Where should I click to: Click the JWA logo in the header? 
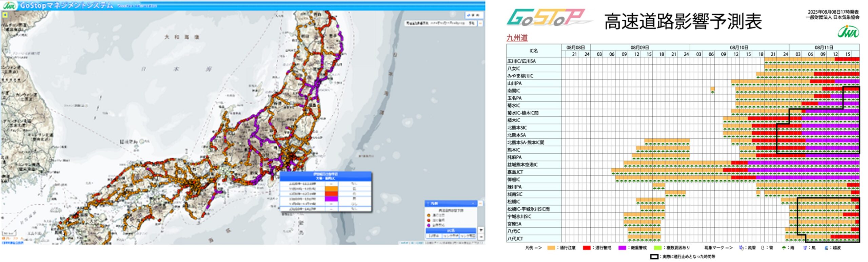click(9, 5)
